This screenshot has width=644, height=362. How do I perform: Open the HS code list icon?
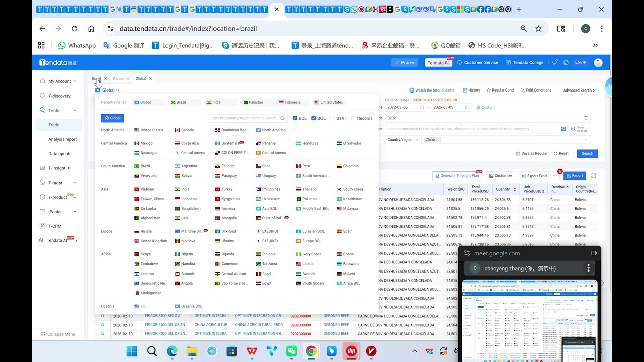point(585,118)
